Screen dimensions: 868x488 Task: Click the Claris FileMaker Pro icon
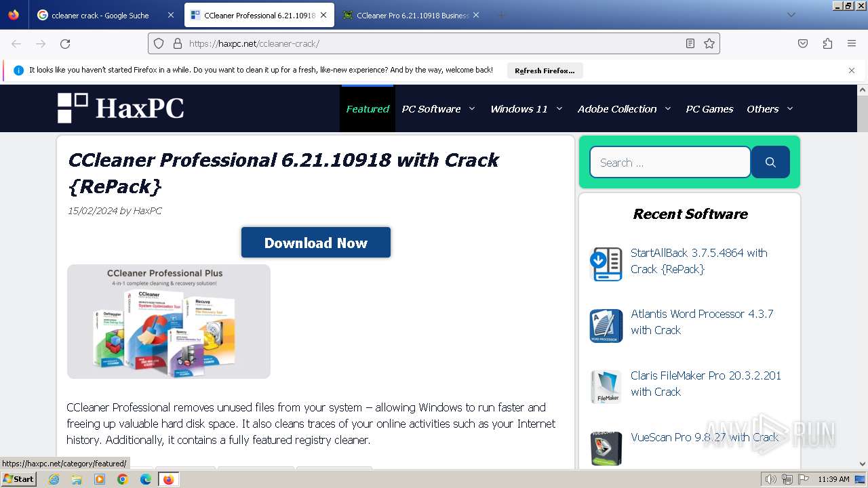(x=606, y=387)
